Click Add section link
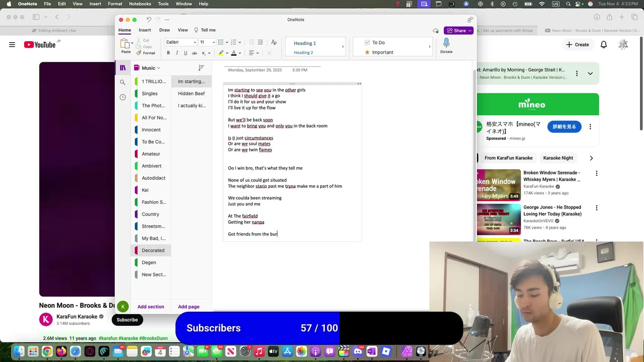 click(151, 307)
